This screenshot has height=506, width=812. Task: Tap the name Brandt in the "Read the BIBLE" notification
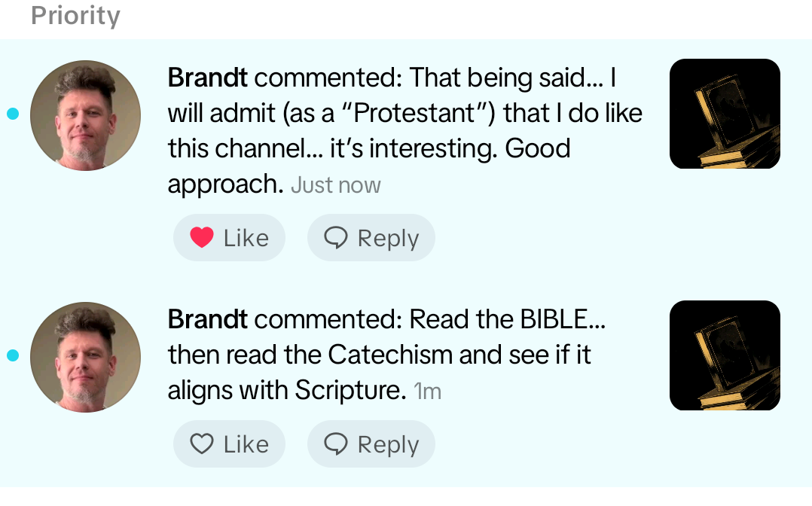(207, 319)
